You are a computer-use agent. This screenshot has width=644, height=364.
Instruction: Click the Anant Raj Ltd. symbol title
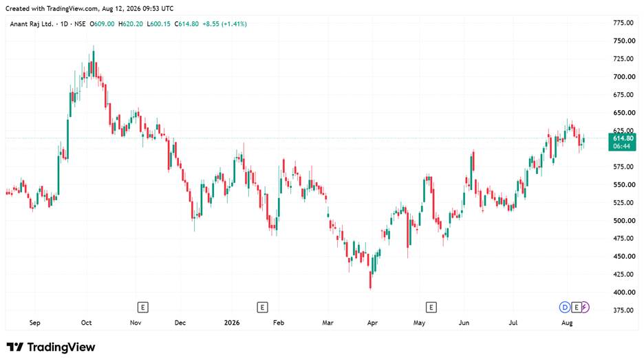pyautogui.click(x=32, y=24)
